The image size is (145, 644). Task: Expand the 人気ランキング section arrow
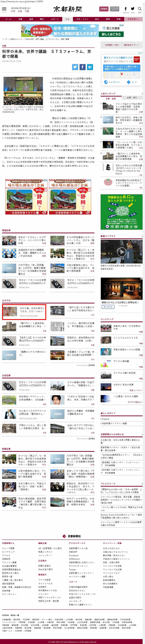[x=142, y=94]
